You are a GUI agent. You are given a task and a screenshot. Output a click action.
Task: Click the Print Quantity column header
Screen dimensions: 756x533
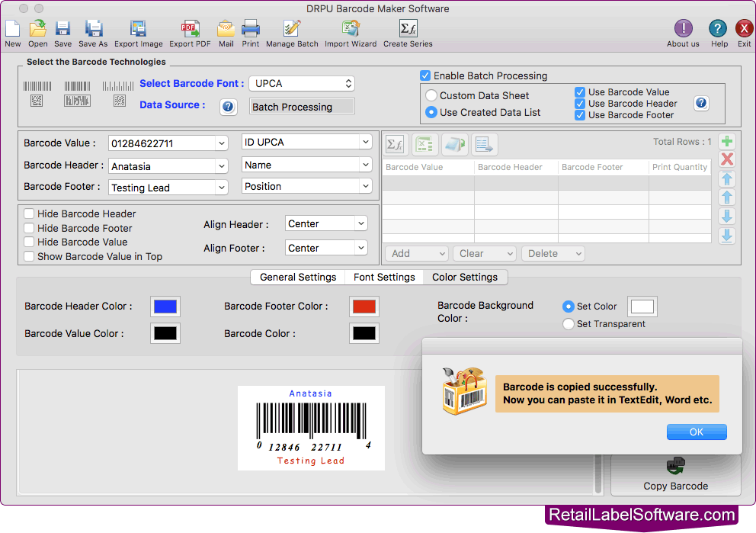680,168
